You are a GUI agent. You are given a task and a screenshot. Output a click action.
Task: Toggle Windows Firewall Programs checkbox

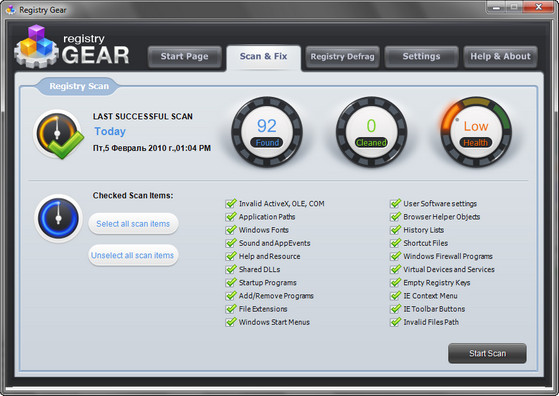pyautogui.click(x=395, y=256)
